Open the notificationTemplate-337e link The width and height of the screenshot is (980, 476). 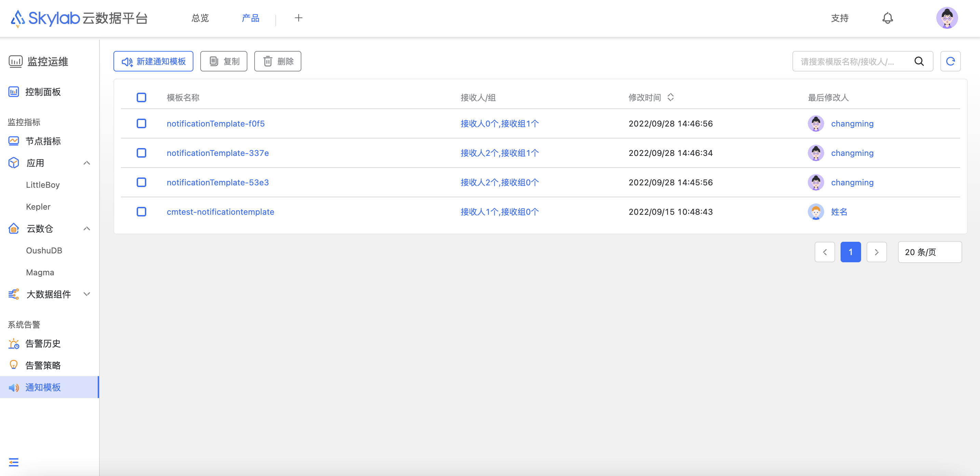coord(218,153)
